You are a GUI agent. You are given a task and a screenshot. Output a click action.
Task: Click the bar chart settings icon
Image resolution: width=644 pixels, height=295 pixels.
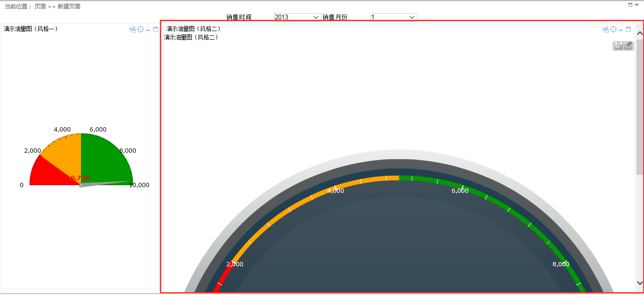pyautogui.click(x=618, y=46)
